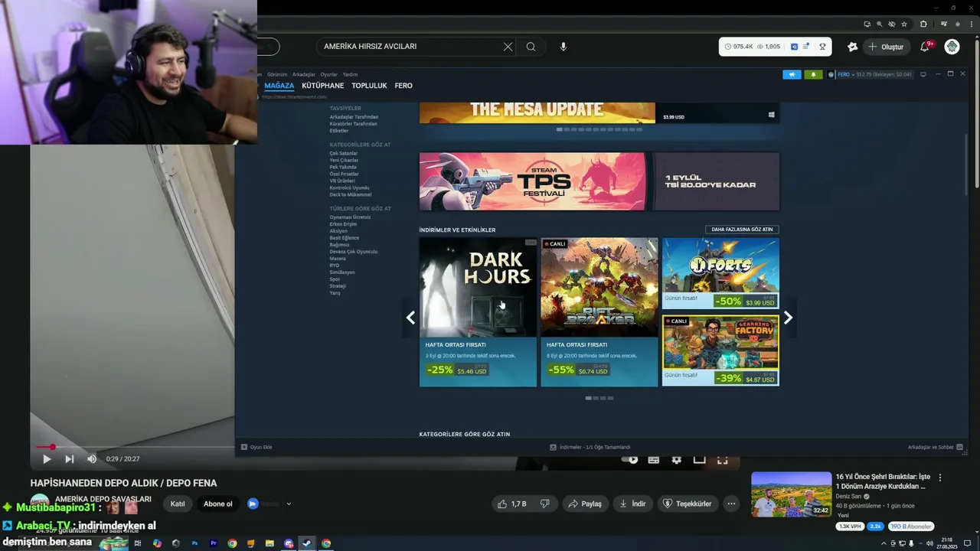Click the Abone ol subscribe button
The image size is (980, 551).
[218, 504]
